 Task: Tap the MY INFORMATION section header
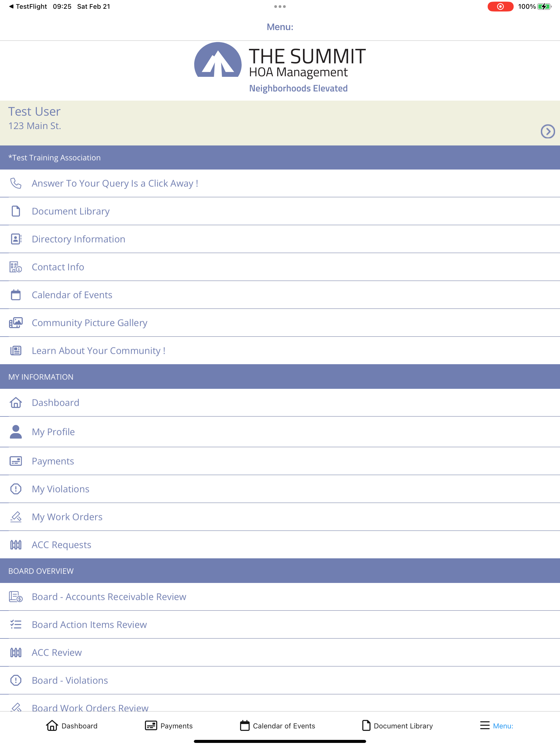(x=280, y=377)
